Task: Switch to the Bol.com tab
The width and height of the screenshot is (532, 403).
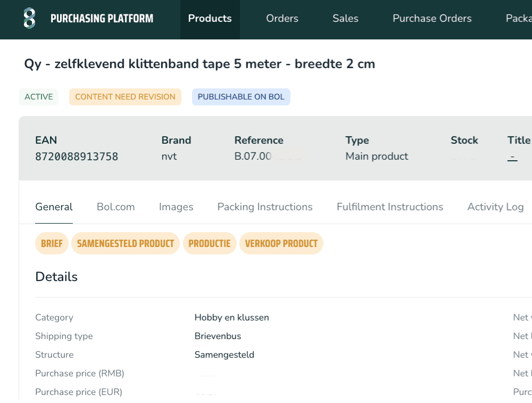Action: click(115, 207)
